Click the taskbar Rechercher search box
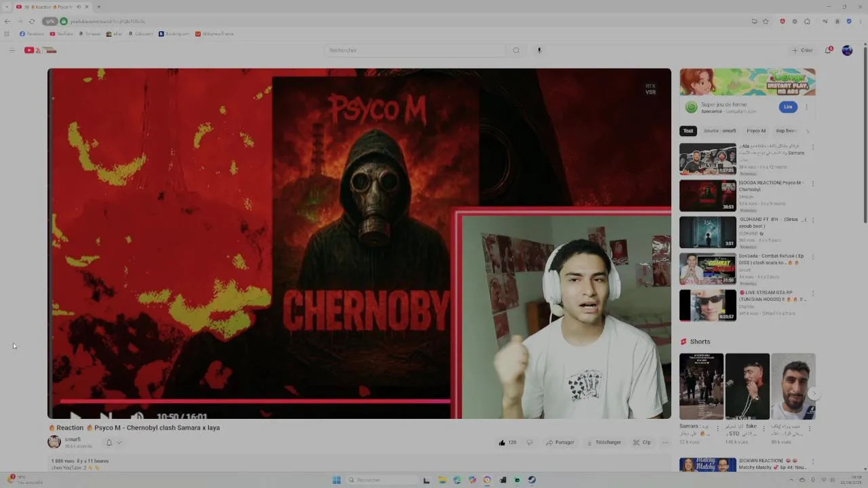Image resolution: width=868 pixels, height=488 pixels. [381, 480]
